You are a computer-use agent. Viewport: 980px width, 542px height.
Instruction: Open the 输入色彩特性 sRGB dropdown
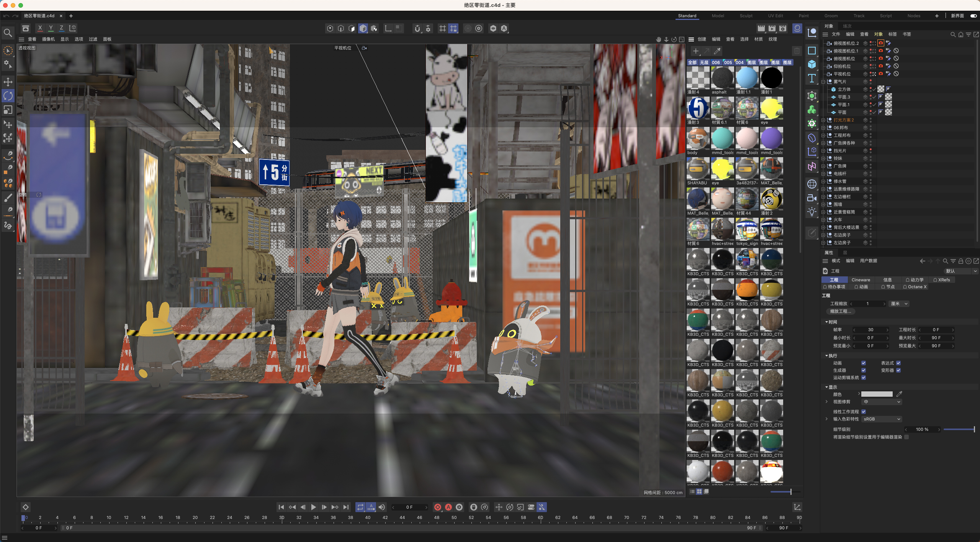[882, 419]
